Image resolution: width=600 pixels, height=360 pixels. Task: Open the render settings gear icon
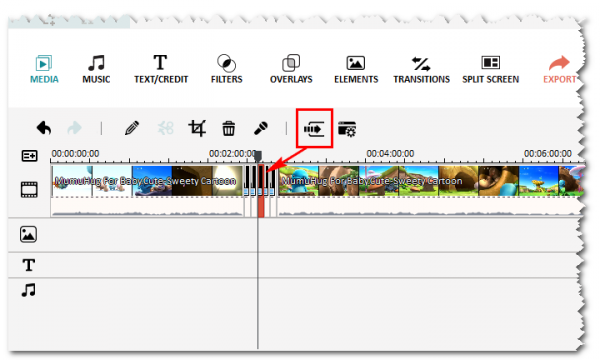(347, 129)
